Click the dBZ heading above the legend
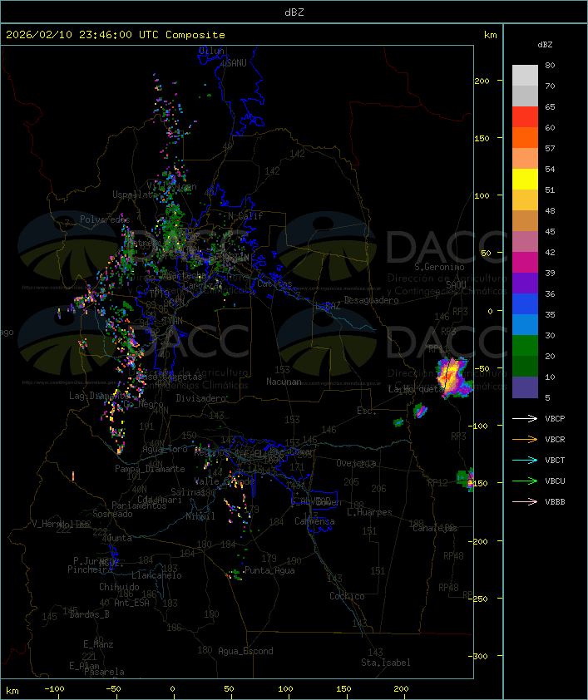 point(545,45)
